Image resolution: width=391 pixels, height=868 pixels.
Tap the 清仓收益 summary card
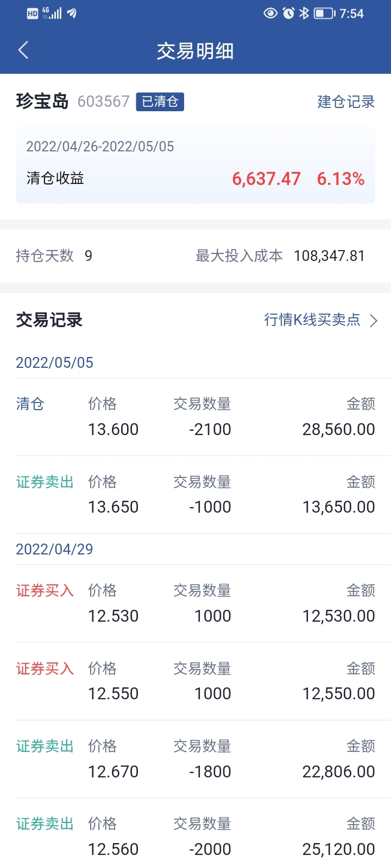(x=195, y=165)
